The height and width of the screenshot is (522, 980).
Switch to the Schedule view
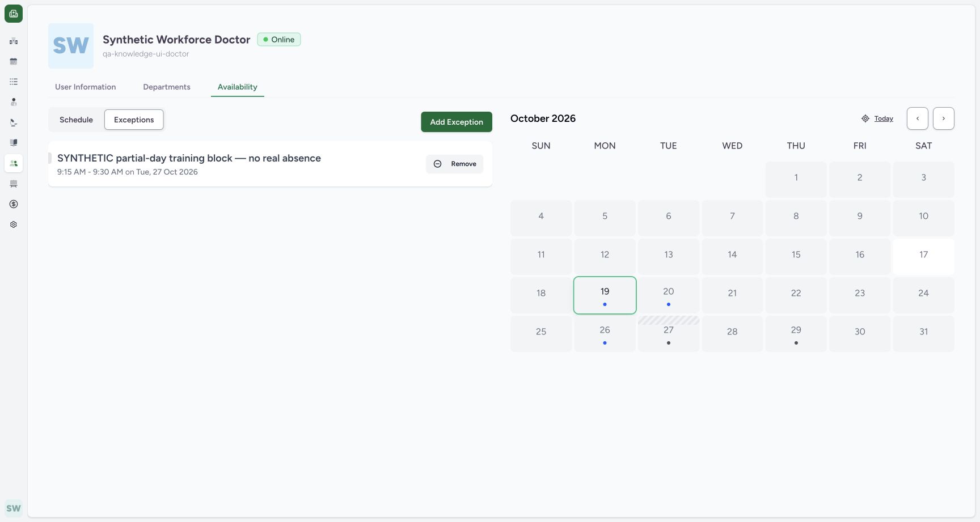[76, 120]
